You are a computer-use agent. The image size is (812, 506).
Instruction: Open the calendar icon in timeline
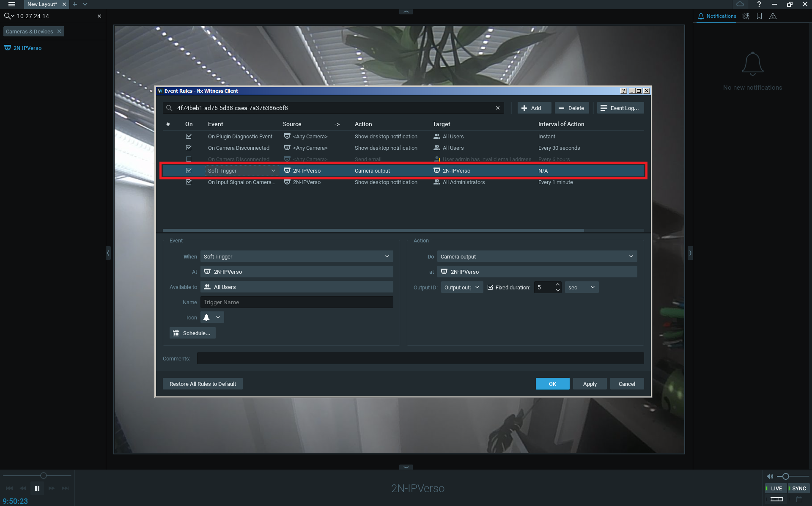point(799,499)
